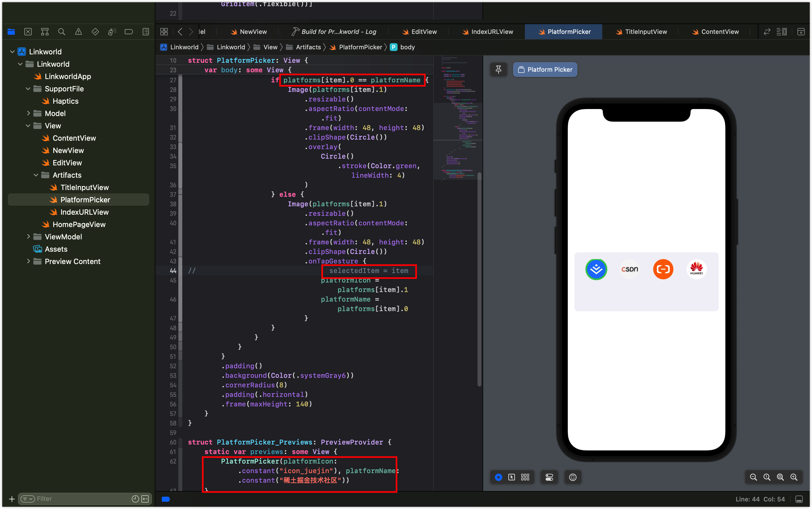Open the Haptics swift file
This screenshot has height=509, width=812.
pos(60,101)
